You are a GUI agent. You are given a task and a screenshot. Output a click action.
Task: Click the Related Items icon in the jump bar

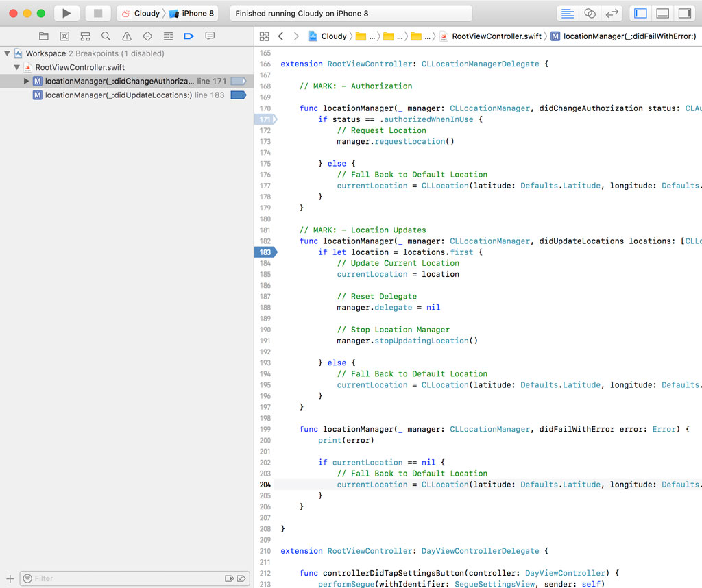tap(265, 36)
